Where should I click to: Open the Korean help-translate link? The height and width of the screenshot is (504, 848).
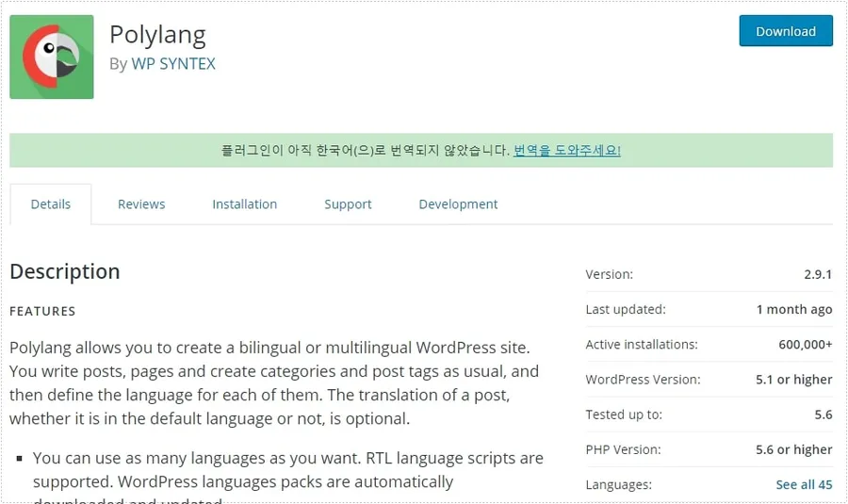[567, 151]
